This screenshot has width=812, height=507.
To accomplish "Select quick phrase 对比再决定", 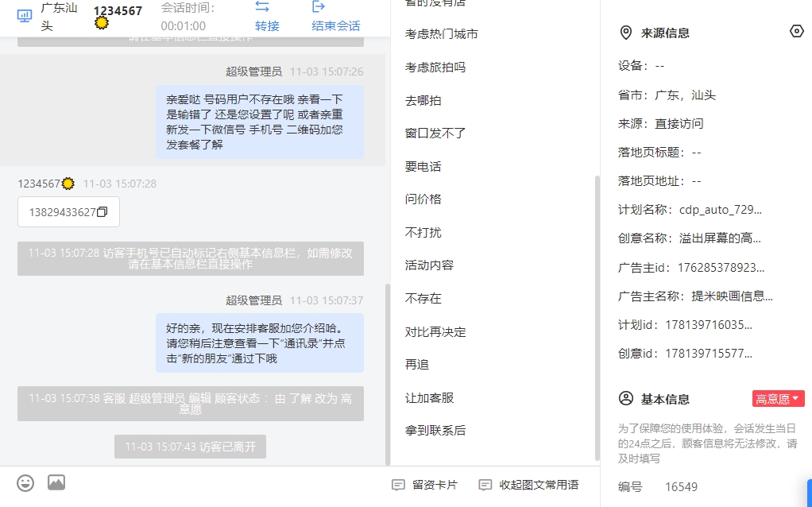I will point(435,332).
